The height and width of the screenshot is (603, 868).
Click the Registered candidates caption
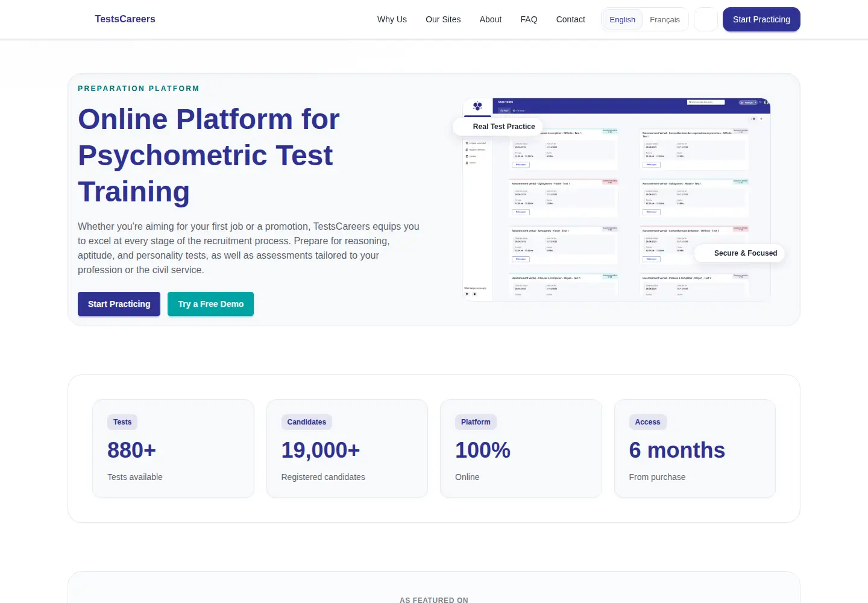click(x=323, y=477)
